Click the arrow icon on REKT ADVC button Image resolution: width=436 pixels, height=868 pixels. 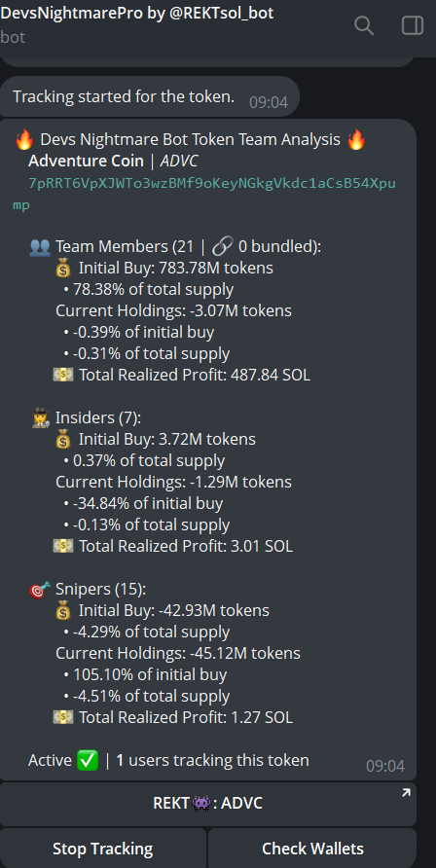click(406, 793)
